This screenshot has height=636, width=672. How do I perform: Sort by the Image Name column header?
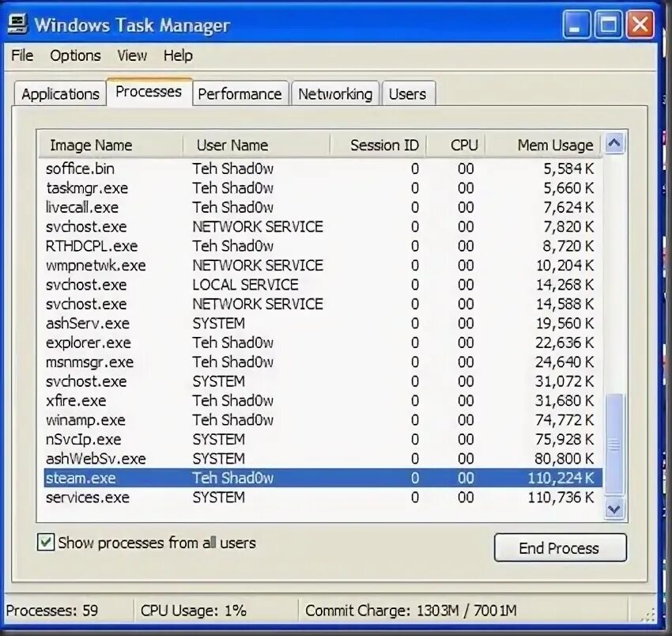click(111, 145)
